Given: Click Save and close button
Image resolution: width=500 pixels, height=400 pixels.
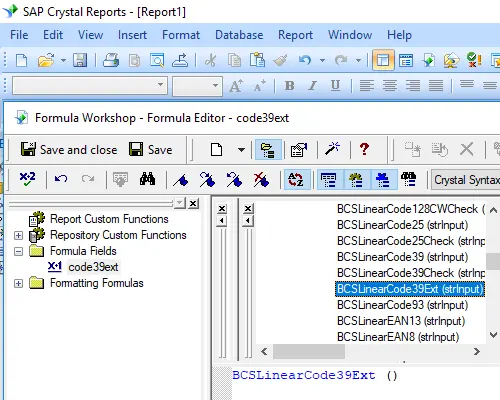Looking at the screenshot, I should click(x=69, y=149).
